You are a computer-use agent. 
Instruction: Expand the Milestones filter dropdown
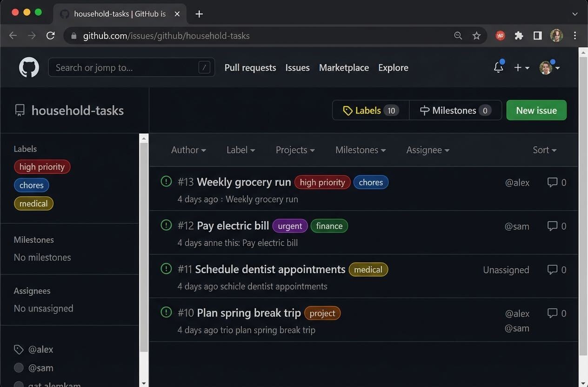tap(361, 150)
